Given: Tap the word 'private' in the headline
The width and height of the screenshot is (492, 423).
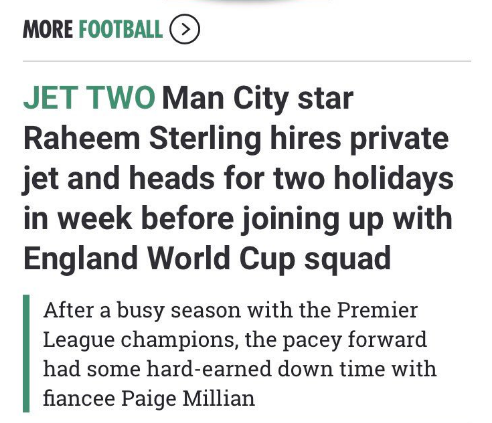Looking at the screenshot, I should [x=399, y=139].
